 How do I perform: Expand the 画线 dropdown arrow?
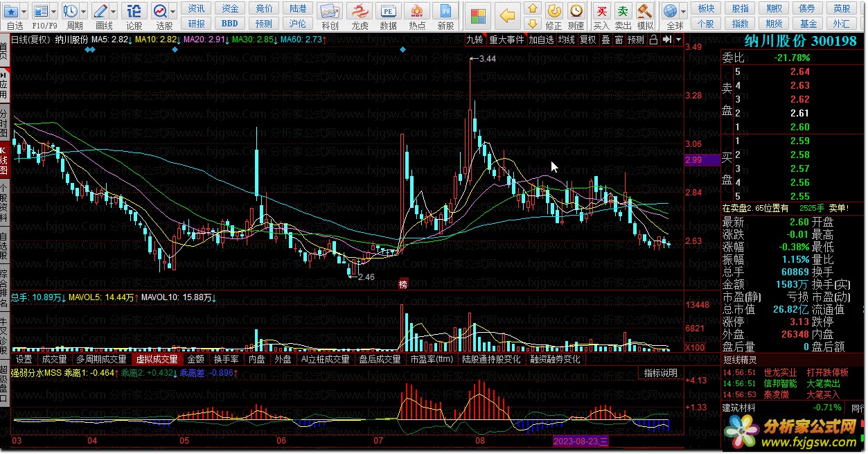click(x=114, y=11)
